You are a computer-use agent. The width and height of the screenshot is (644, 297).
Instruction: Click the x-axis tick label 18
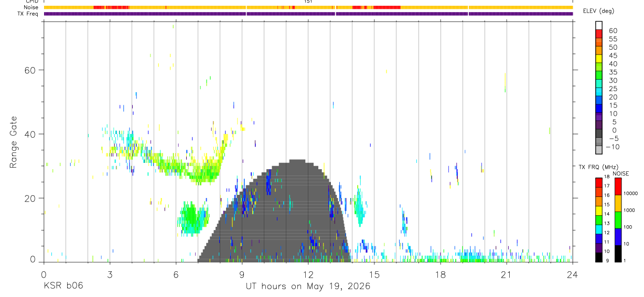pos(440,274)
